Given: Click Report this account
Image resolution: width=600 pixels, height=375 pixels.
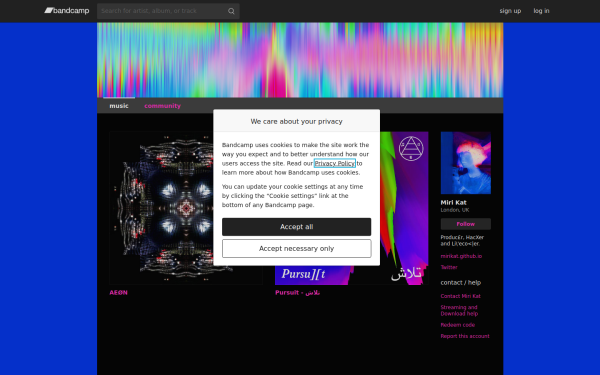Looking at the screenshot, I should (465, 336).
